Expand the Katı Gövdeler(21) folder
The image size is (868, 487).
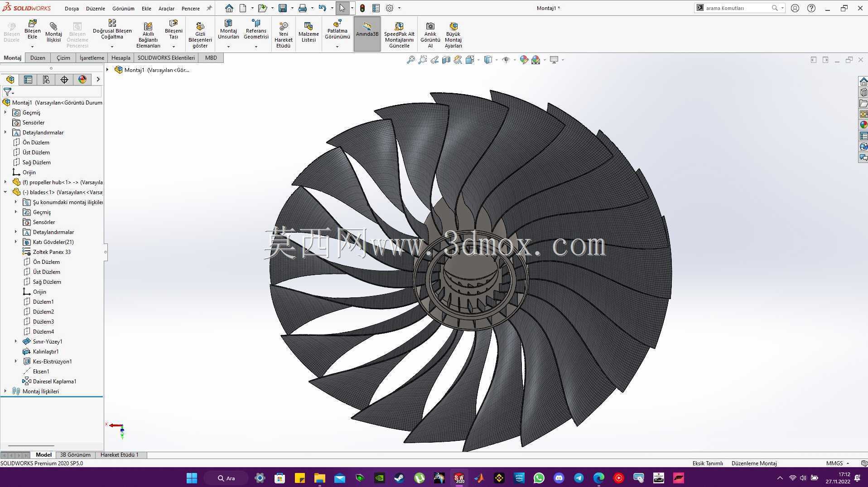click(x=16, y=242)
